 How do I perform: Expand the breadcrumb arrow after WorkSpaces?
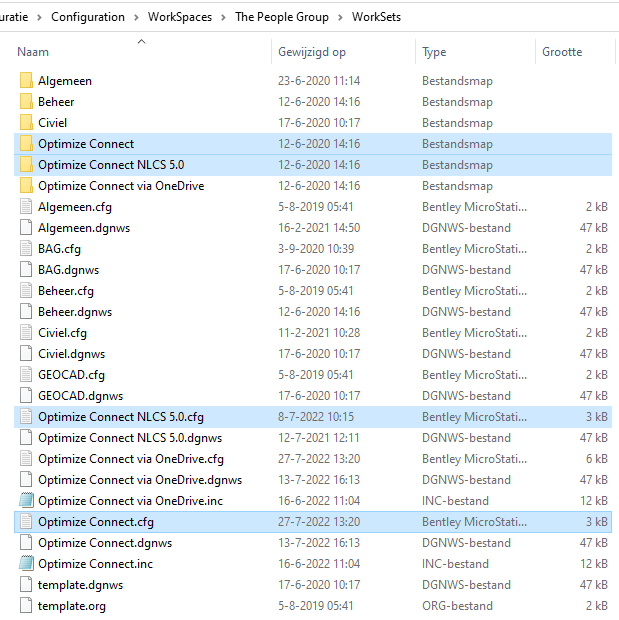(223, 17)
